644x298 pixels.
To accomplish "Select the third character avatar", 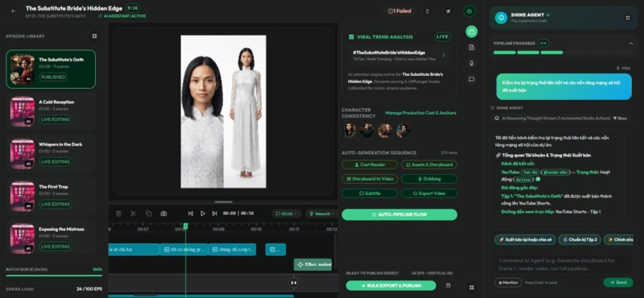I will click(385, 130).
